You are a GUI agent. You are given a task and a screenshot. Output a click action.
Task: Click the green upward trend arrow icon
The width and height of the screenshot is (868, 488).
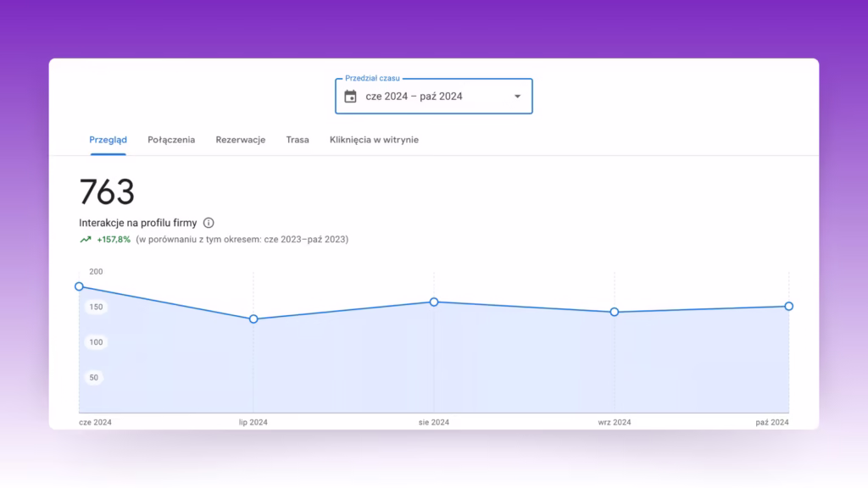[x=86, y=240]
